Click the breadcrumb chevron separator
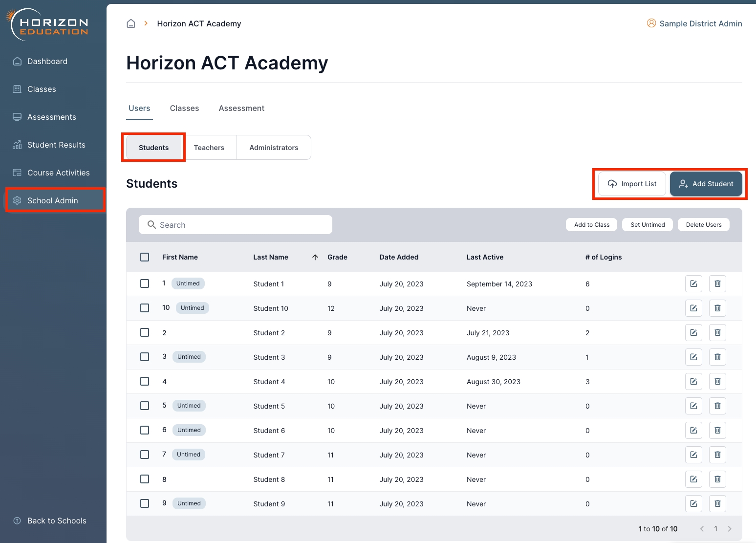The width and height of the screenshot is (756, 543). (x=146, y=23)
